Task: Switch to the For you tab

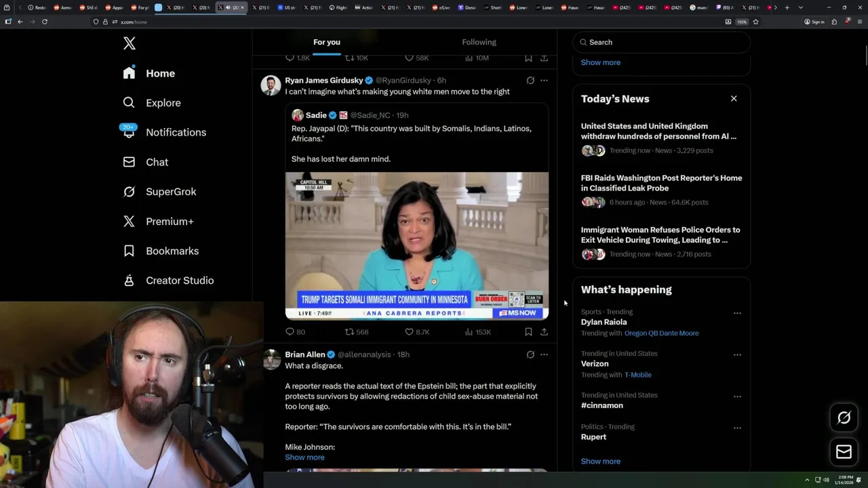Action: click(327, 42)
